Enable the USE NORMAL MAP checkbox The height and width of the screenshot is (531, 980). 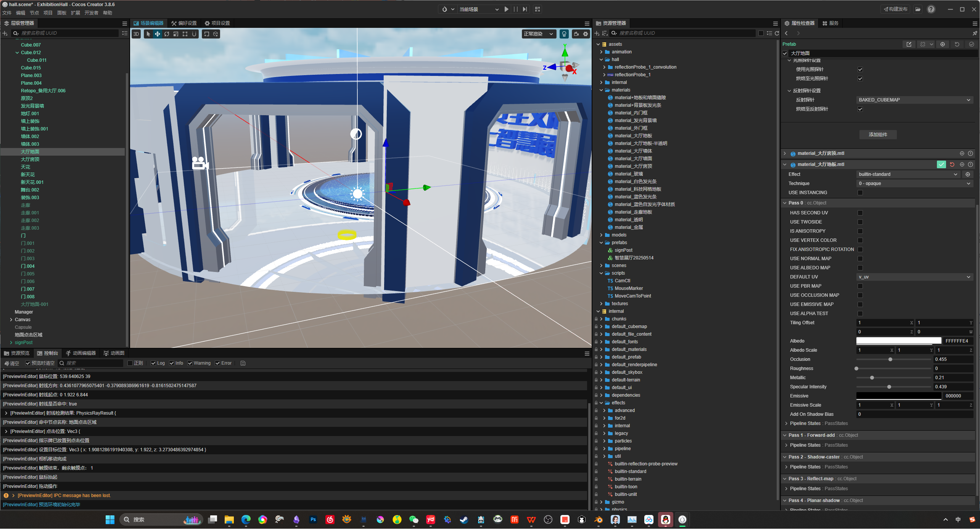(860, 259)
